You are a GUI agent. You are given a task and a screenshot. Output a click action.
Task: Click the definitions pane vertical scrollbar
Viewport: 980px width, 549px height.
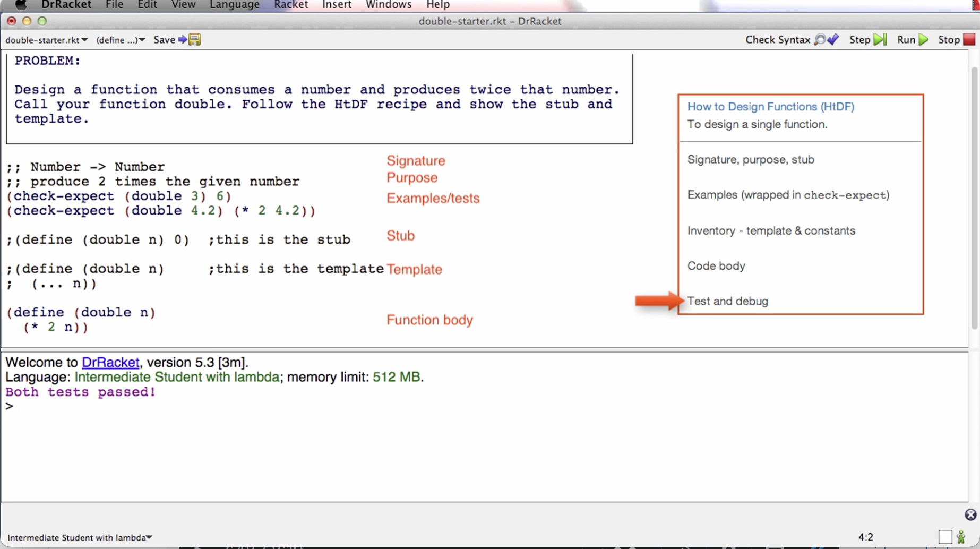click(x=974, y=199)
